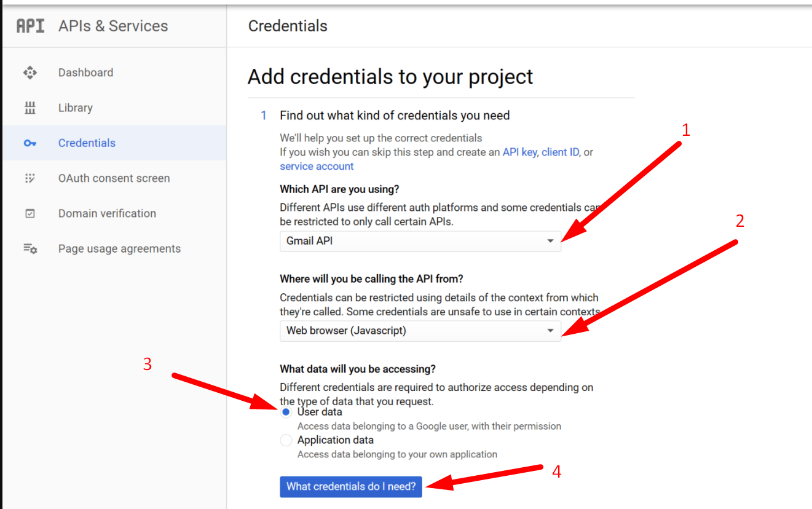Open OAuth consent screen via its icon
The image size is (812, 509).
(30, 178)
